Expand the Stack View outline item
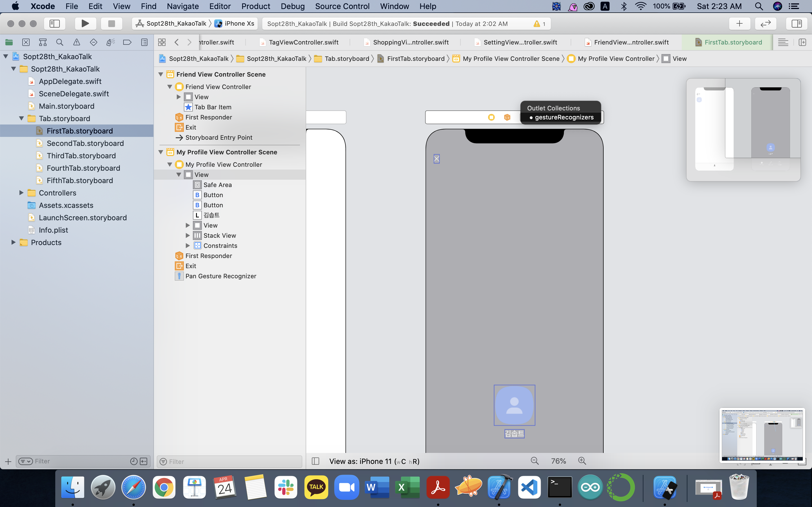Image resolution: width=812 pixels, height=507 pixels. click(188, 235)
